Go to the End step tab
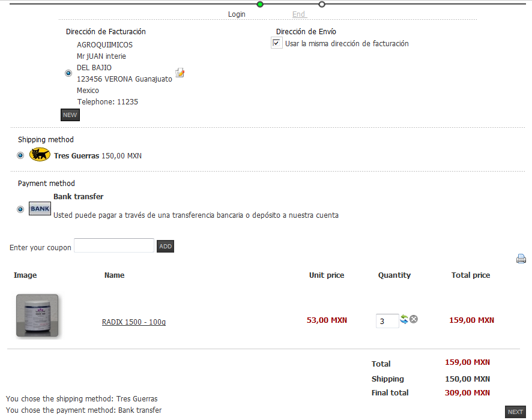 pos(298,14)
